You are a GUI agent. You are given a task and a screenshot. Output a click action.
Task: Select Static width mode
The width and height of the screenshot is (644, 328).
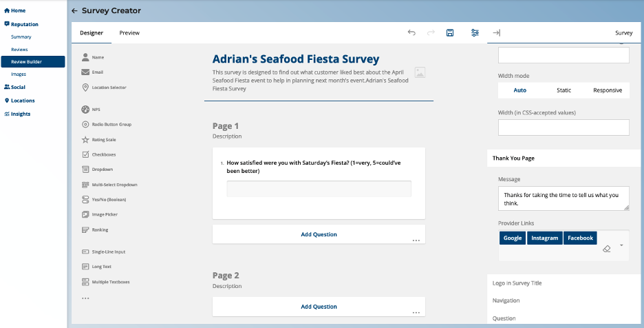click(563, 90)
